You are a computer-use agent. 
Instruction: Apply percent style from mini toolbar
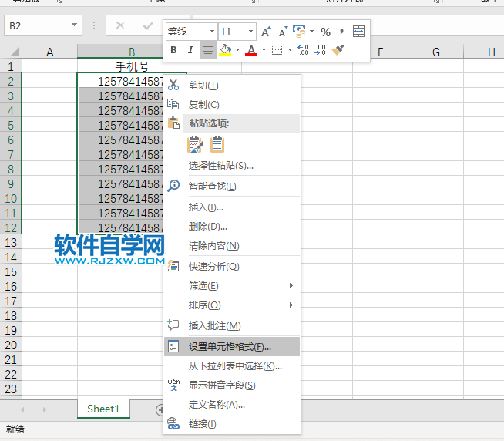coord(325,32)
